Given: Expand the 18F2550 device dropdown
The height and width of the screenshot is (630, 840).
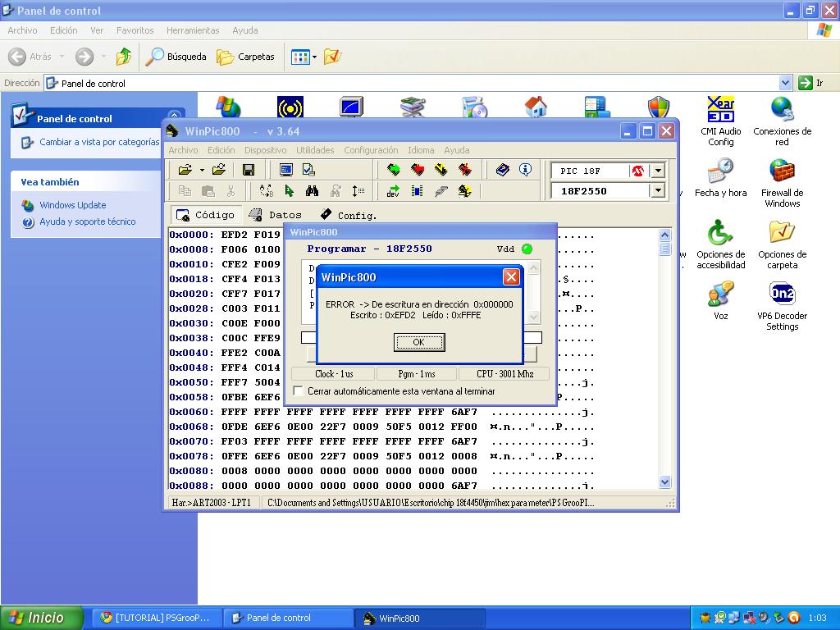Looking at the screenshot, I should click(657, 190).
